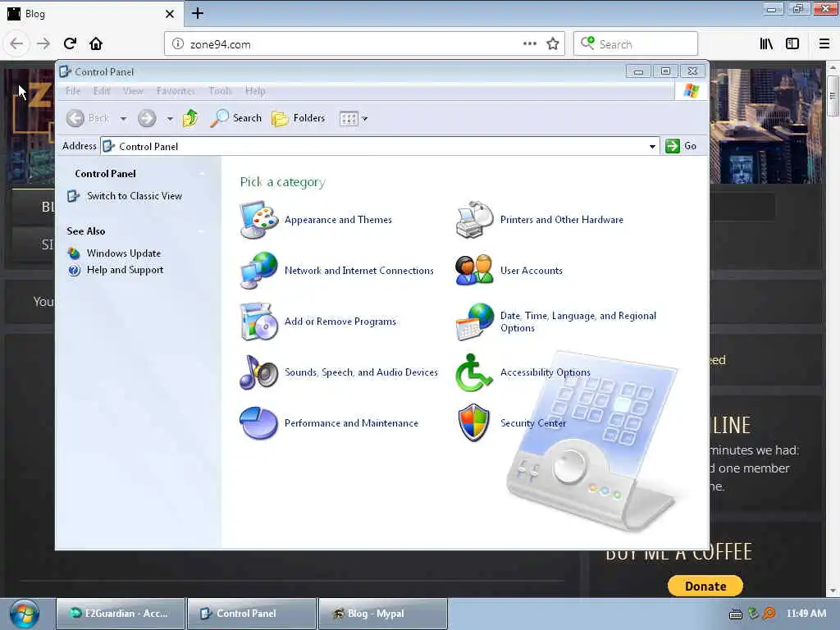Image resolution: width=840 pixels, height=630 pixels.
Task: Click the Forward arrow in Control Panel
Action: 147,118
